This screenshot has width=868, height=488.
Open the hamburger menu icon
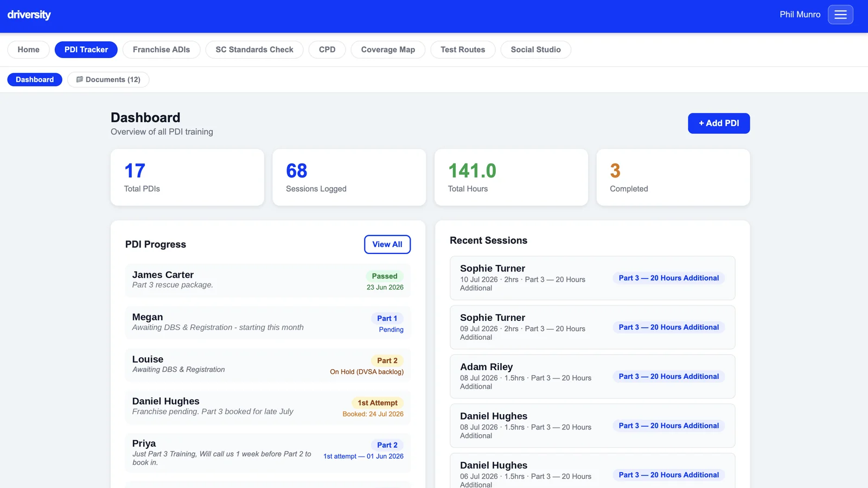[840, 15]
